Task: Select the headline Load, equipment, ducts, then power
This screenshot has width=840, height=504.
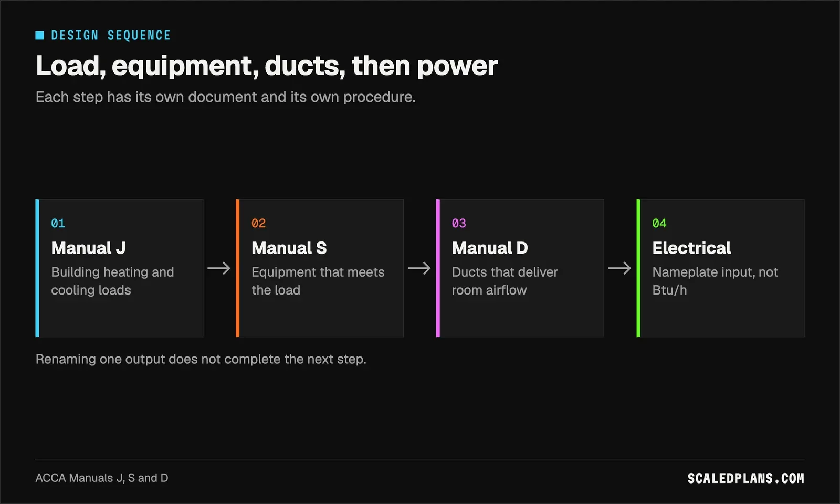Action: pos(266,66)
